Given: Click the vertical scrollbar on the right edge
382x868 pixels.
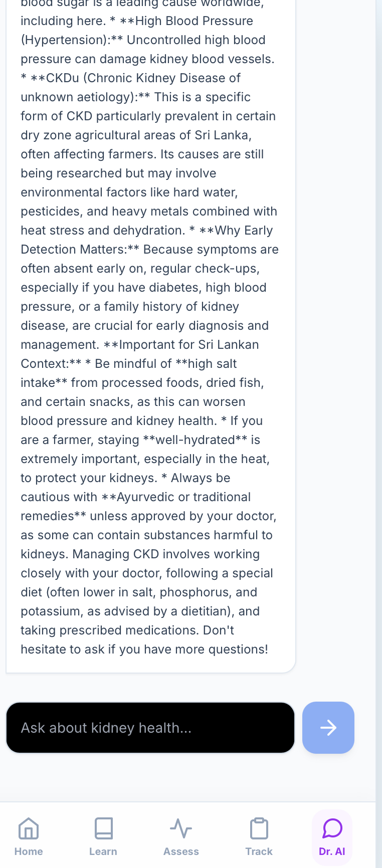Looking at the screenshot, I should tap(378, 401).
